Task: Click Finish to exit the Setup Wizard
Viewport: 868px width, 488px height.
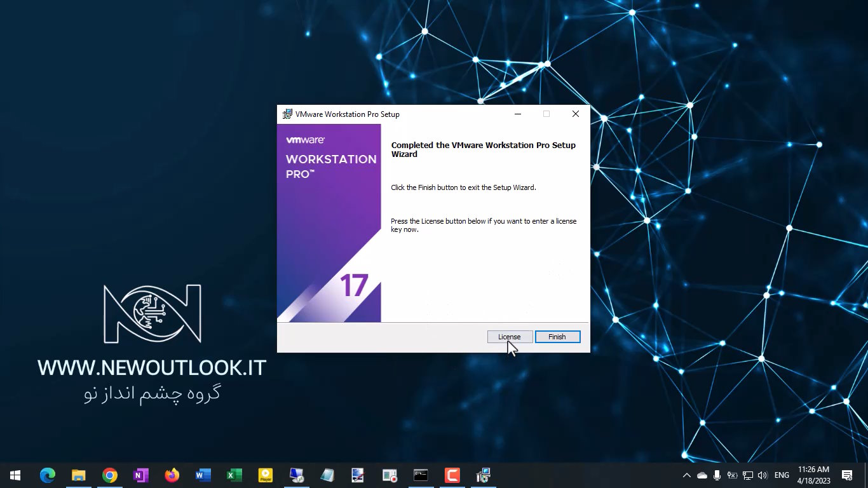Action: [557, 337]
